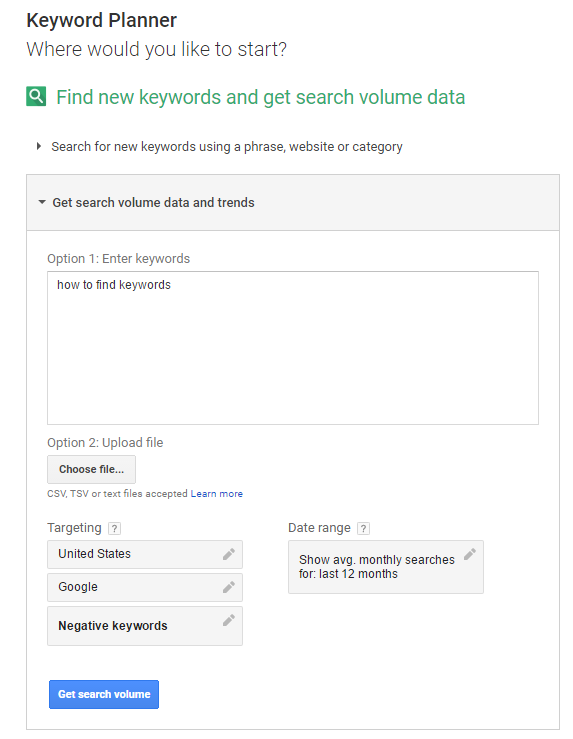Expand Search for new keywords triangle
573x739 pixels.
39,146
